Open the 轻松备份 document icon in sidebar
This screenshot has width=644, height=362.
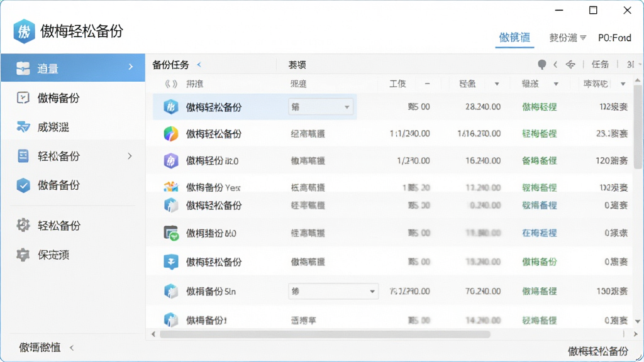point(23,156)
